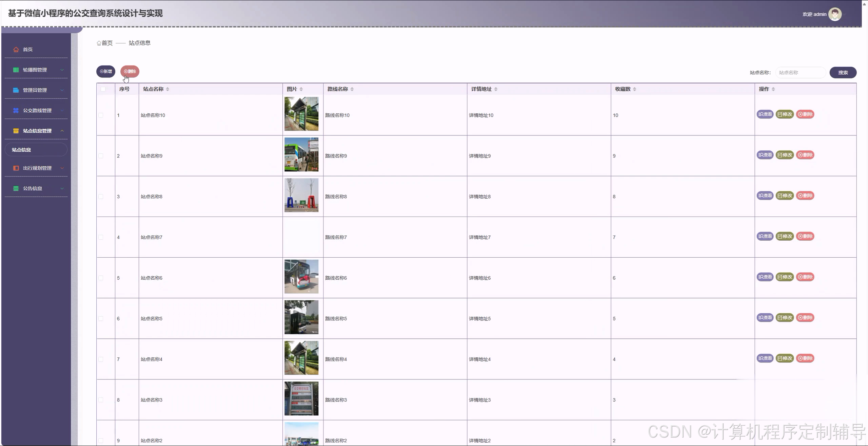This screenshot has width=868, height=446.
Task: Click the 公交路线管理 four-dot icon
Action: [16, 111]
